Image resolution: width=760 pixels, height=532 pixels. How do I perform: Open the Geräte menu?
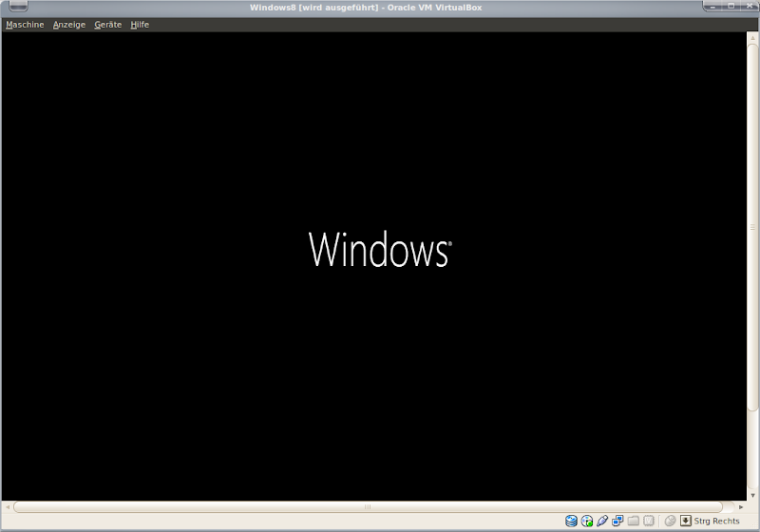pos(107,25)
